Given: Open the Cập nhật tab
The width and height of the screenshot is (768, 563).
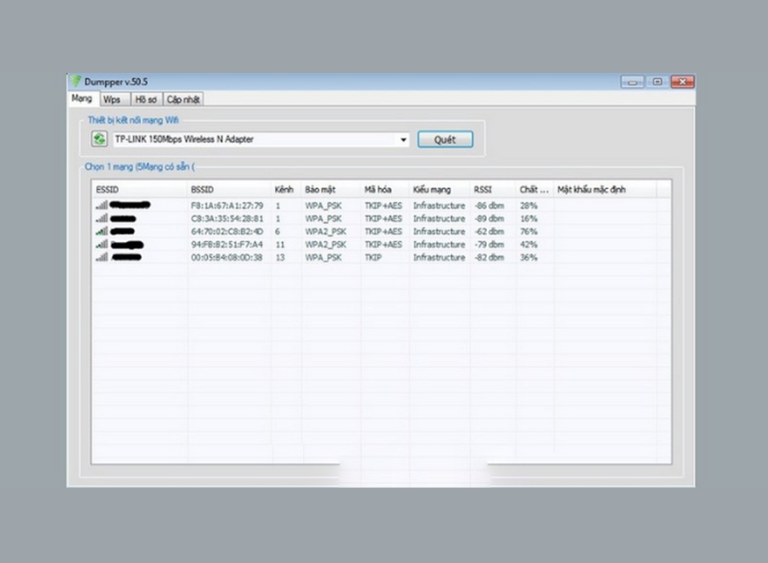Looking at the screenshot, I should point(183,99).
